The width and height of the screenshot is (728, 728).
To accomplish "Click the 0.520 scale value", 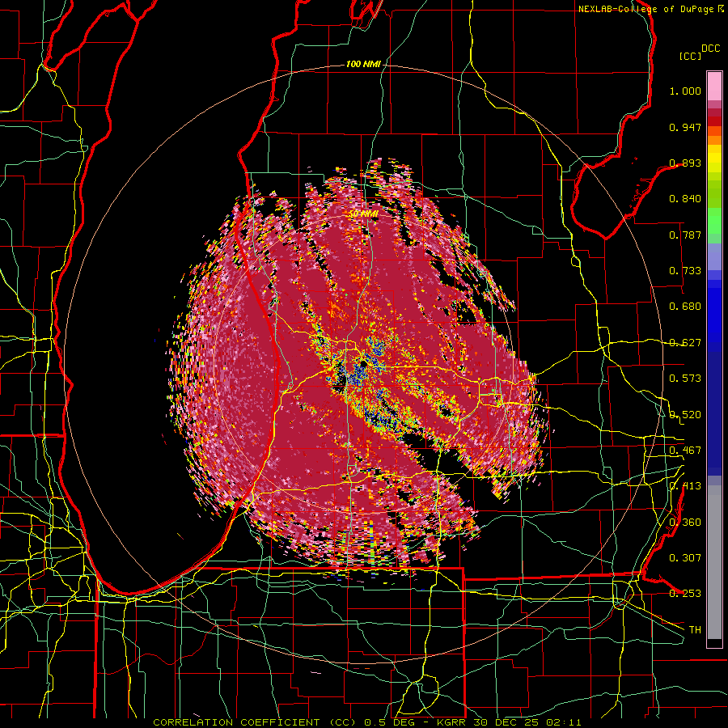I will 685,415.
